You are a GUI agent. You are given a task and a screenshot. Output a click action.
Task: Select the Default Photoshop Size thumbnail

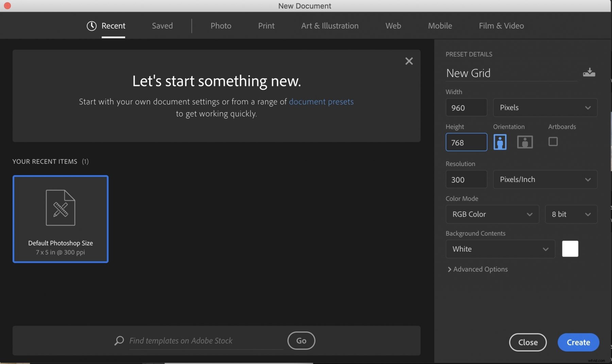point(61,219)
